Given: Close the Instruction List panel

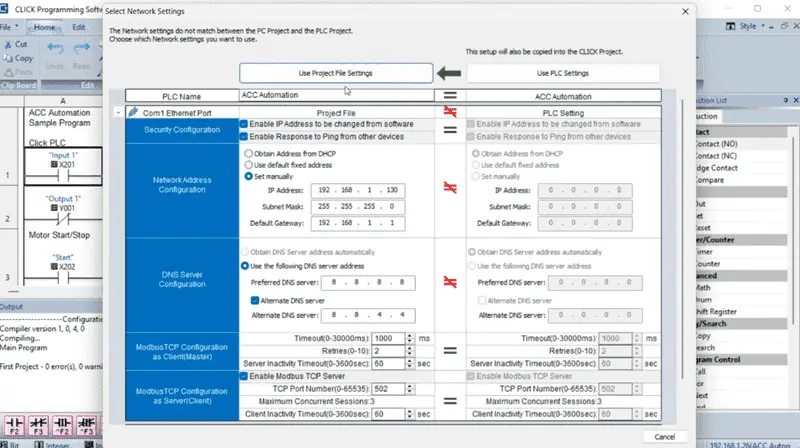Looking at the screenshot, I should click(x=795, y=101).
